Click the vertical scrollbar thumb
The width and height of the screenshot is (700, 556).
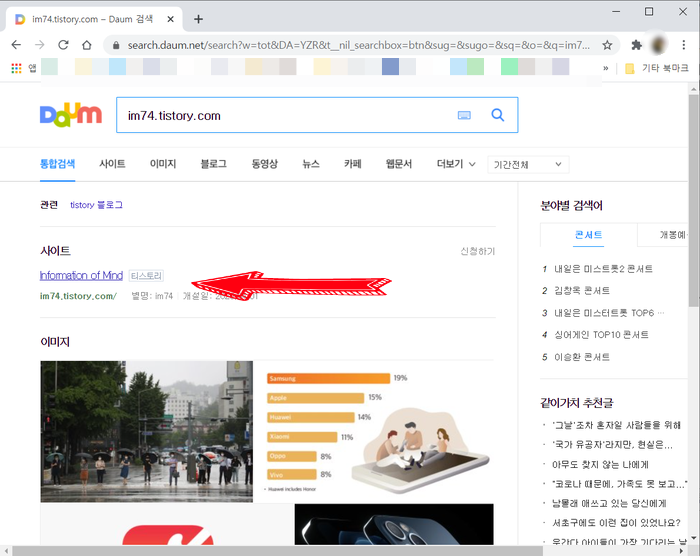pyautogui.click(x=693, y=201)
